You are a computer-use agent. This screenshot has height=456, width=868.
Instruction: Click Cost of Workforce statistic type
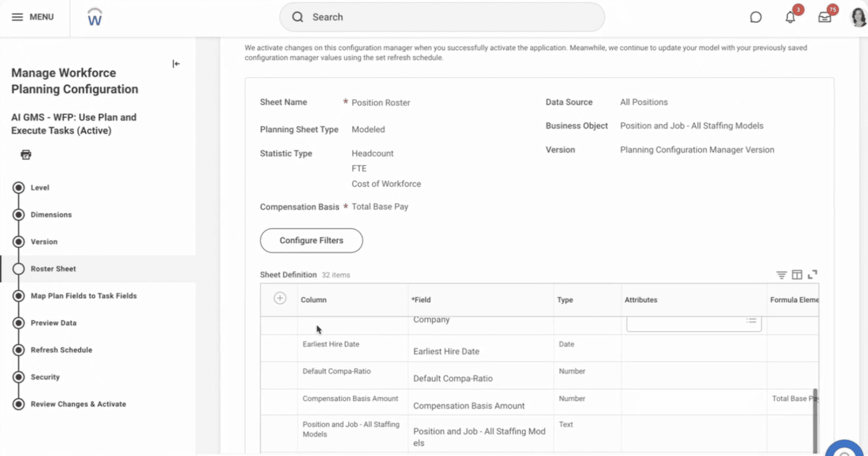(386, 184)
